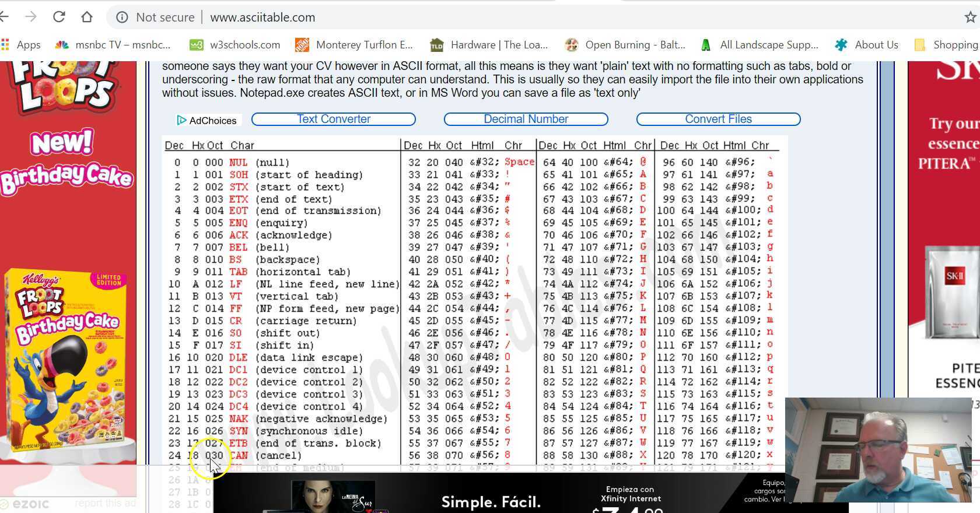The height and width of the screenshot is (513, 980).
Task: Click the '&#88;' Html code
Action: coord(618,455)
